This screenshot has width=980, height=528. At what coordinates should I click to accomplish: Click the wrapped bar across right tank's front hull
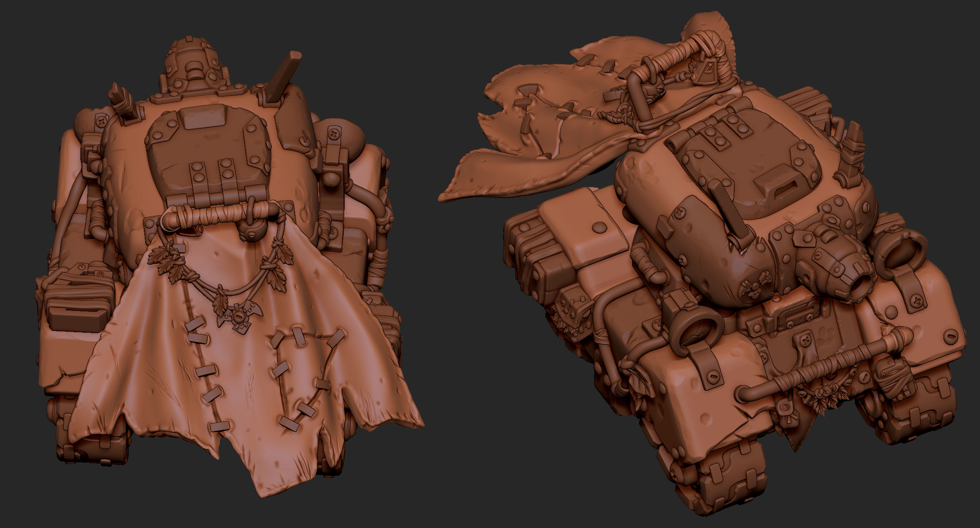823,366
